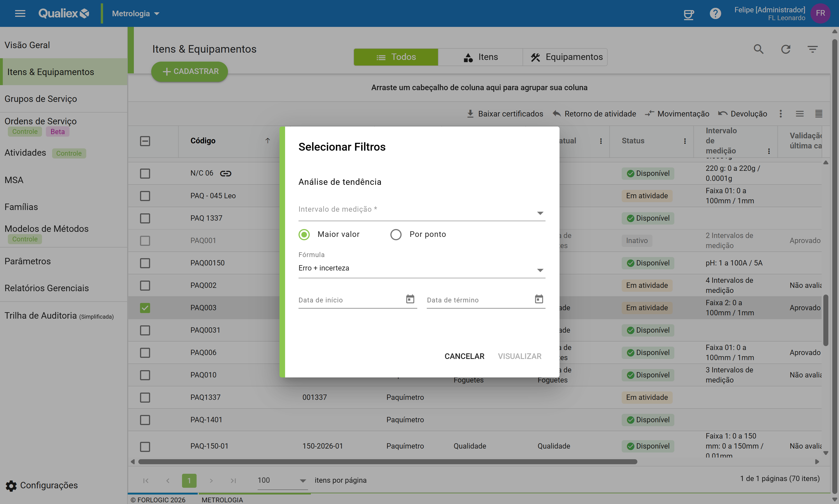This screenshot has height=504, width=839.
Task: Click CANCELAR in the filter dialog
Action: coord(464,356)
